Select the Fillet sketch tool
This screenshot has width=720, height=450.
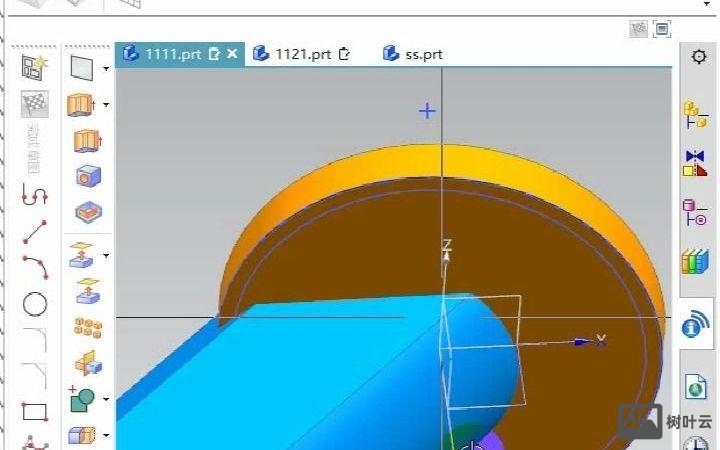click(35, 339)
